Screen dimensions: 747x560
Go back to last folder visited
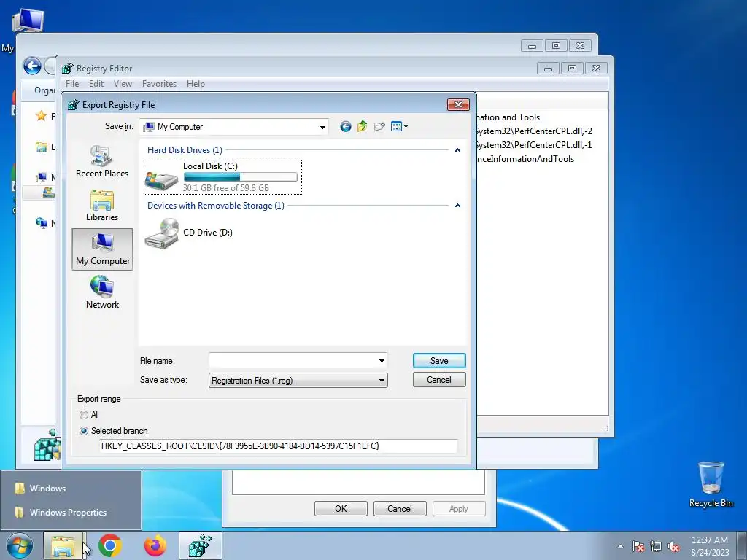coord(345,126)
